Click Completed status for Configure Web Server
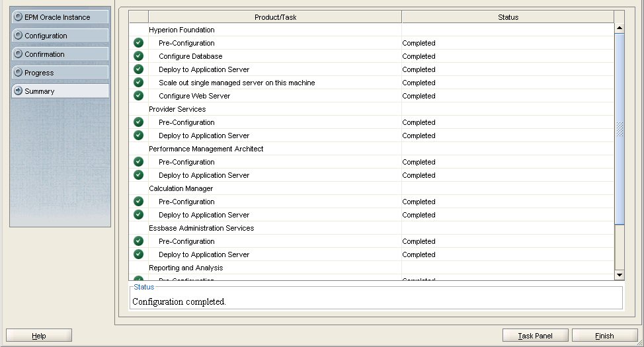Screen dimensions: 644x347 point(419,96)
